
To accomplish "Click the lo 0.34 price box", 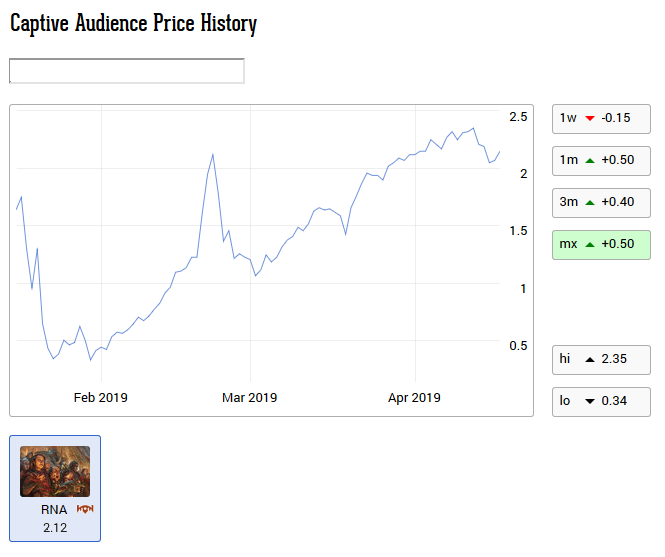I will (601, 401).
